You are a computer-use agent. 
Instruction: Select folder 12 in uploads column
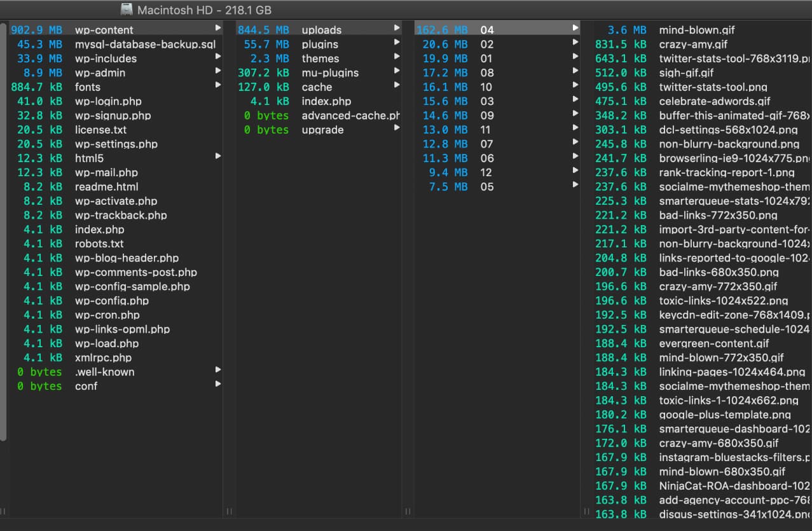click(x=486, y=172)
